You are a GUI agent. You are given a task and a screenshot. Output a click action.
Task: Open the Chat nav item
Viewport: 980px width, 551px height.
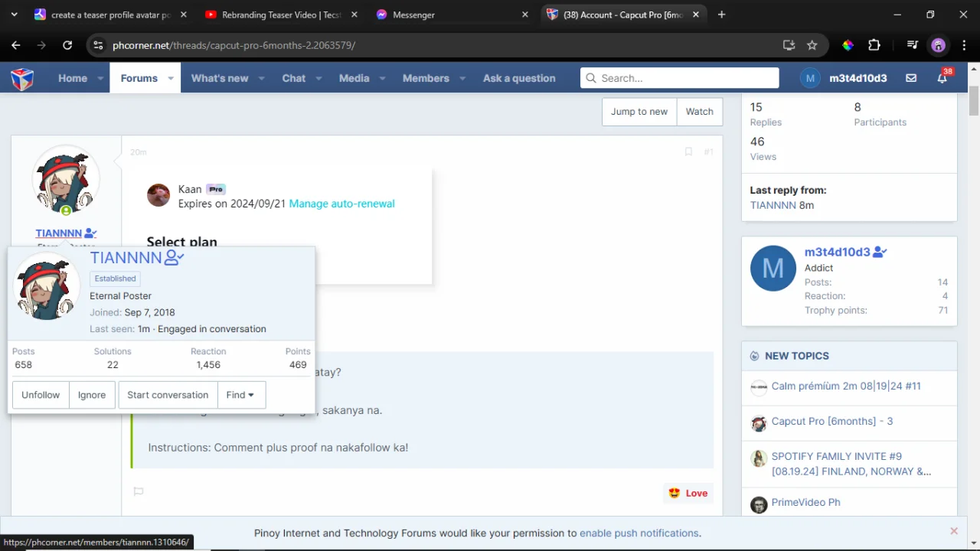tap(294, 78)
